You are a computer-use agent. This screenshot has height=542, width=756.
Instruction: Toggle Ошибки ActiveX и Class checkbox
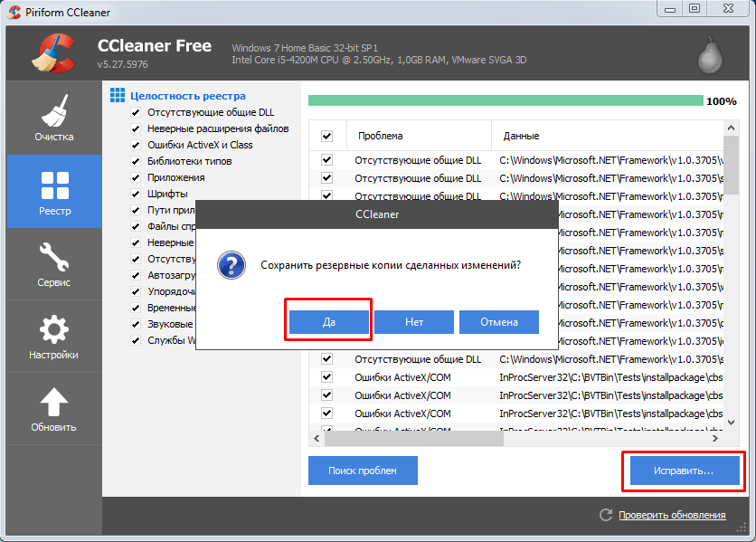(x=136, y=145)
